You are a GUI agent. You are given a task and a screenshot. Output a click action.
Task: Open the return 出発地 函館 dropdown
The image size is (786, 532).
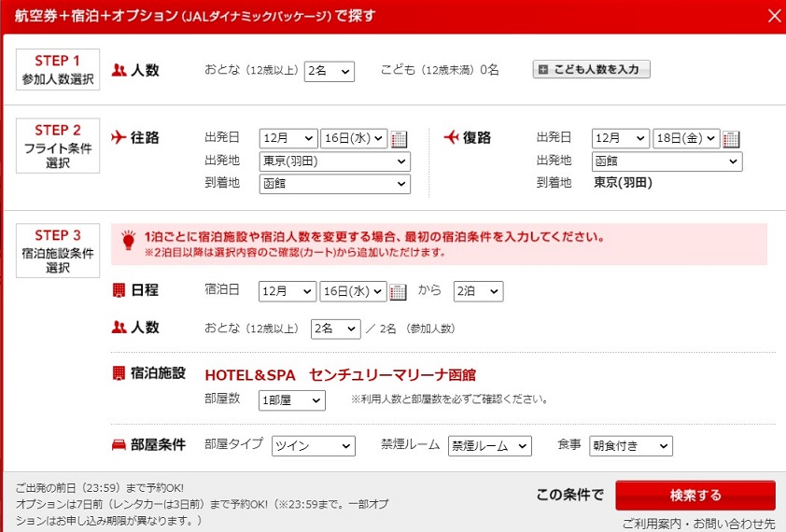[x=667, y=161]
